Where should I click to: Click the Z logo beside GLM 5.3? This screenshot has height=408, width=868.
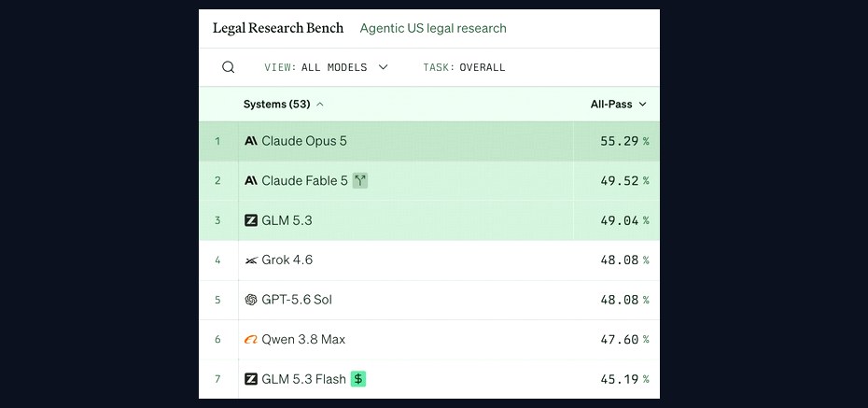point(251,220)
